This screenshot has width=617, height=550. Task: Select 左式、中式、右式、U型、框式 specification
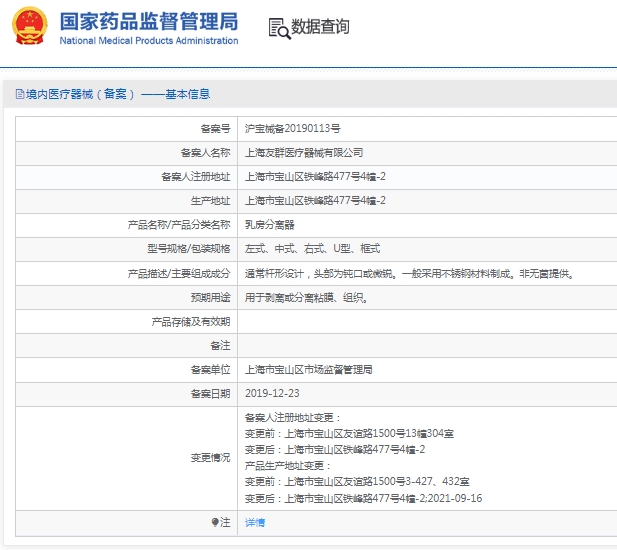[x=312, y=249]
